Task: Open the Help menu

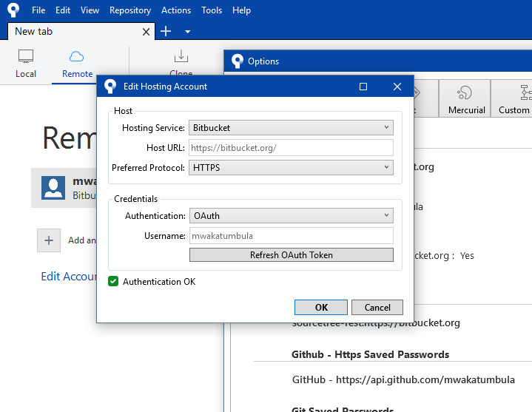Action: (x=241, y=10)
